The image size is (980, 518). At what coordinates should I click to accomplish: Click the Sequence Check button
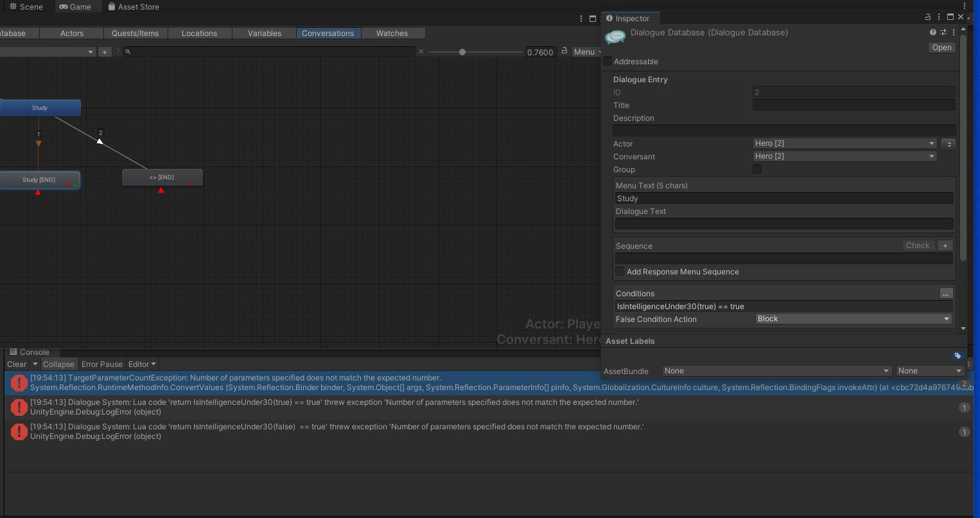pos(918,246)
